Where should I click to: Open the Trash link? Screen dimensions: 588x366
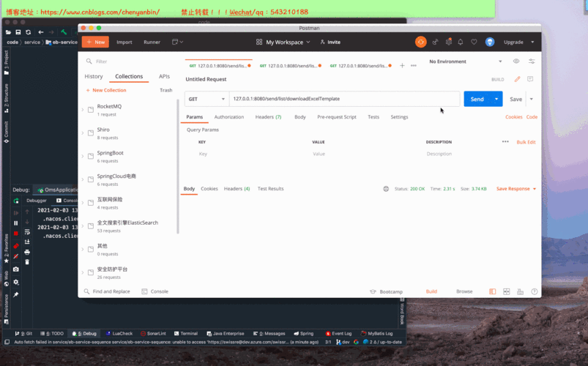point(166,90)
